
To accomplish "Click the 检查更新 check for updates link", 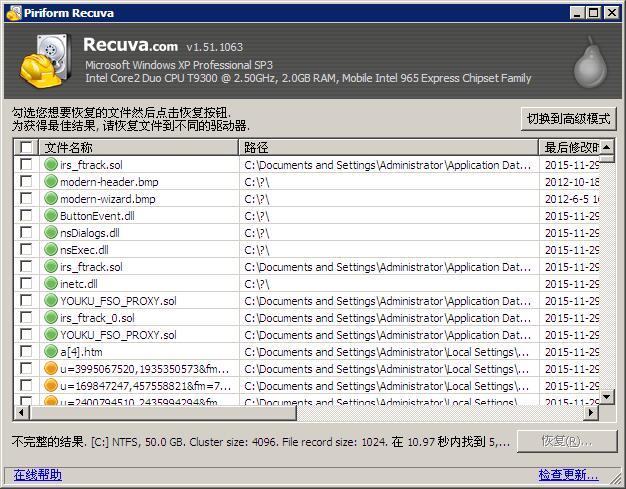I will (568, 475).
